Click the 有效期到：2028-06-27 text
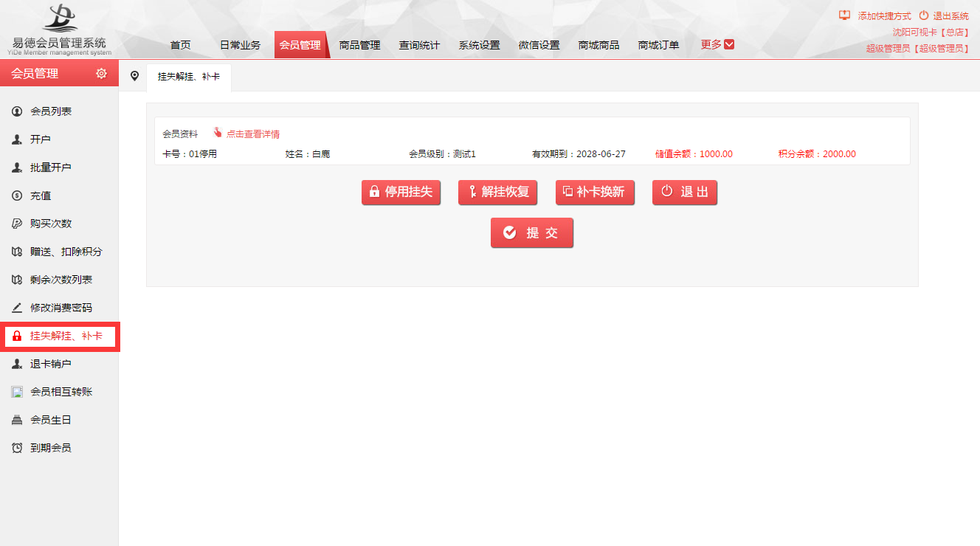The width and height of the screenshot is (980, 546). [x=579, y=154]
